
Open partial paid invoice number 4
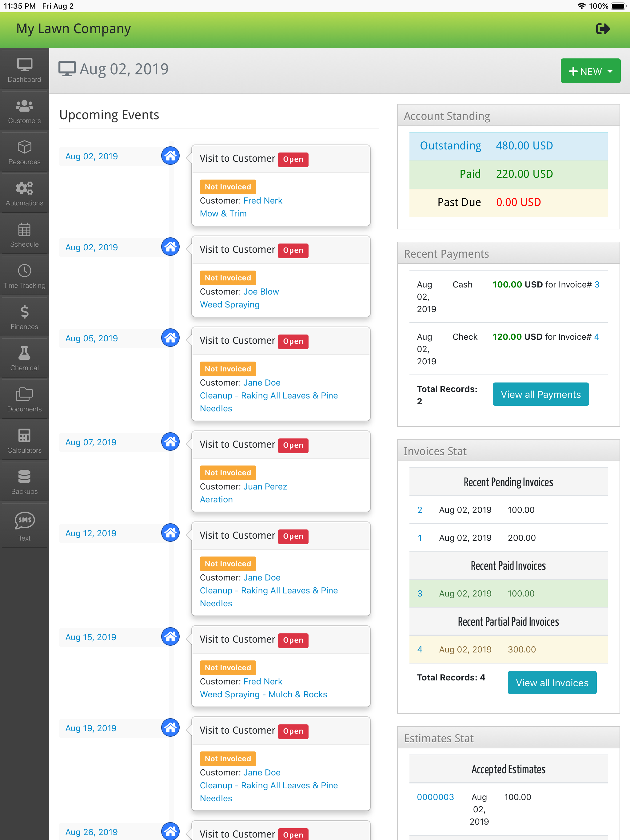[x=420, y=649]
